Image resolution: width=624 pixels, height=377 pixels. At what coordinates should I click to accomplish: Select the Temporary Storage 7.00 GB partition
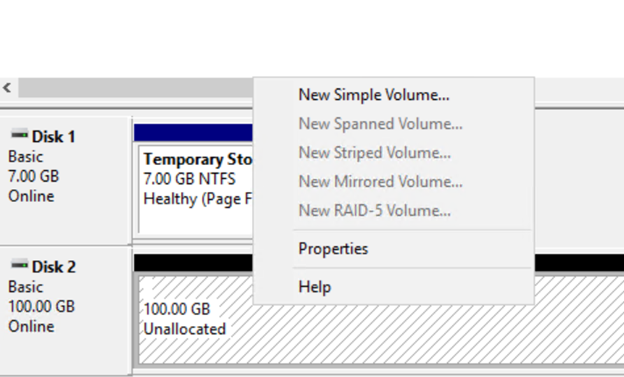(195, 189)
